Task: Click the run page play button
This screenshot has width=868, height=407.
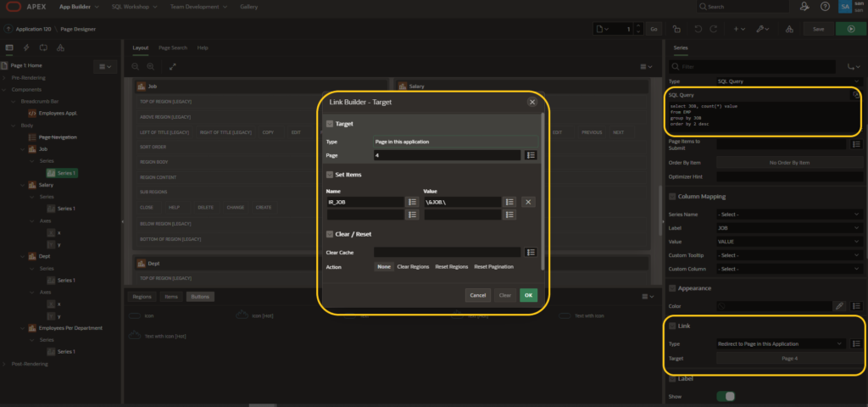Action: point(850,29)
